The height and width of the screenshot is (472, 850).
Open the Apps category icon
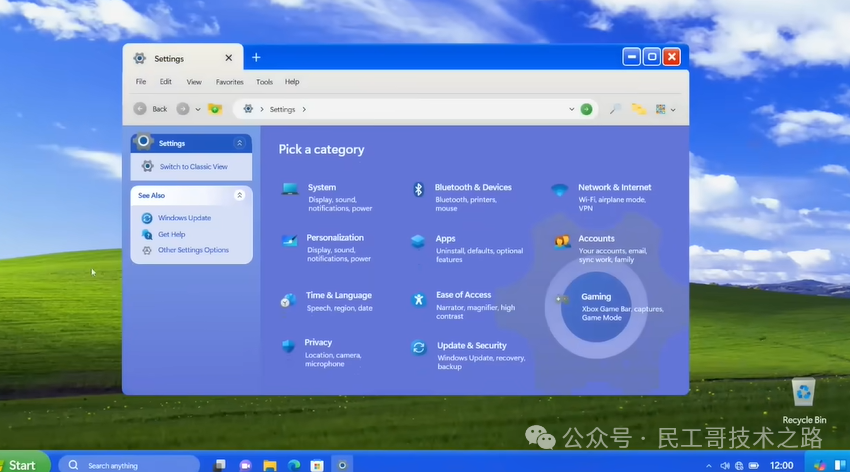(417, 241)
